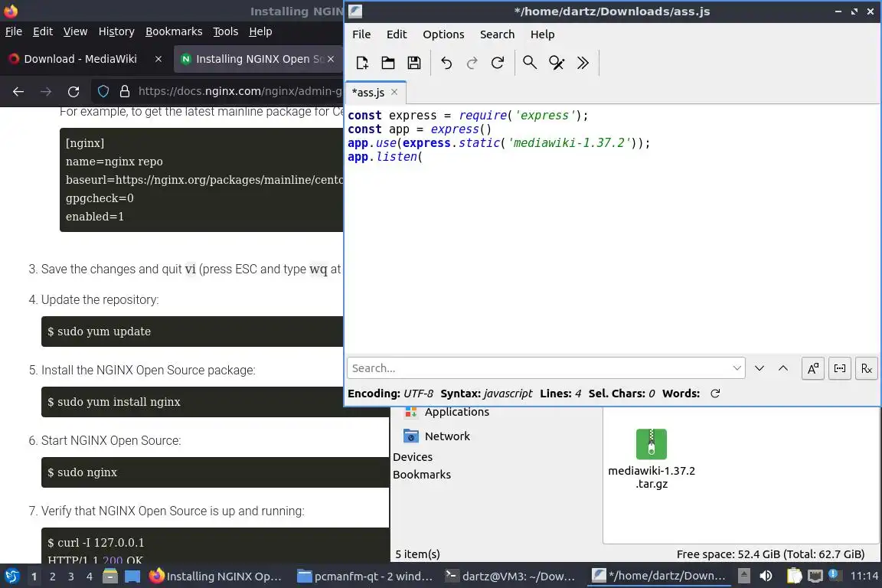
Task: Click the docs.nginx.com URL bar
Action: coord(240,91)
